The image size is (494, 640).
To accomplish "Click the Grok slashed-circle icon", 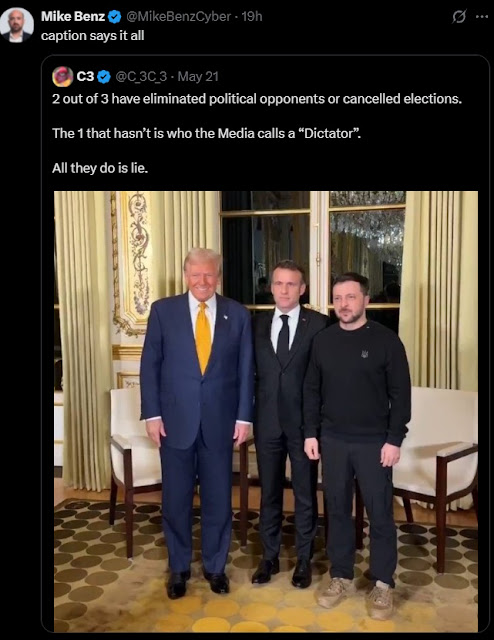I will tap(459, 17).
